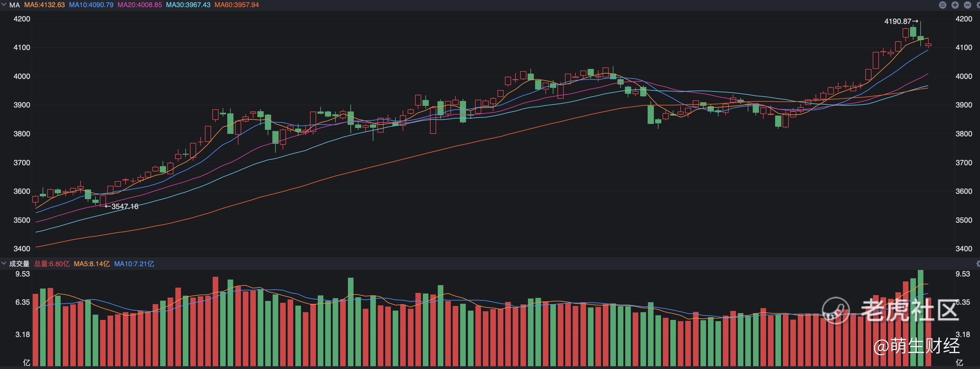This screenshot has height=369, width=980.
Task: Open volume panel settings gear
Action: [978, 263]
